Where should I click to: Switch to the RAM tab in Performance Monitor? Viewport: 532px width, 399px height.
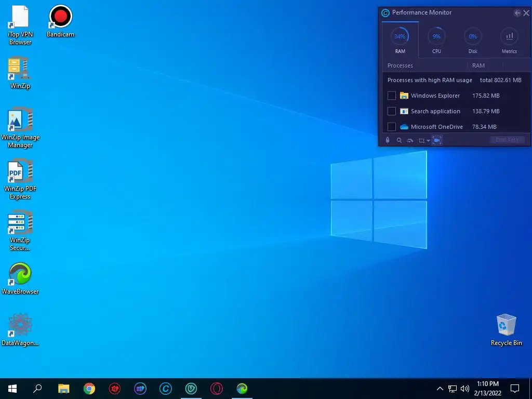pos(400,40)
